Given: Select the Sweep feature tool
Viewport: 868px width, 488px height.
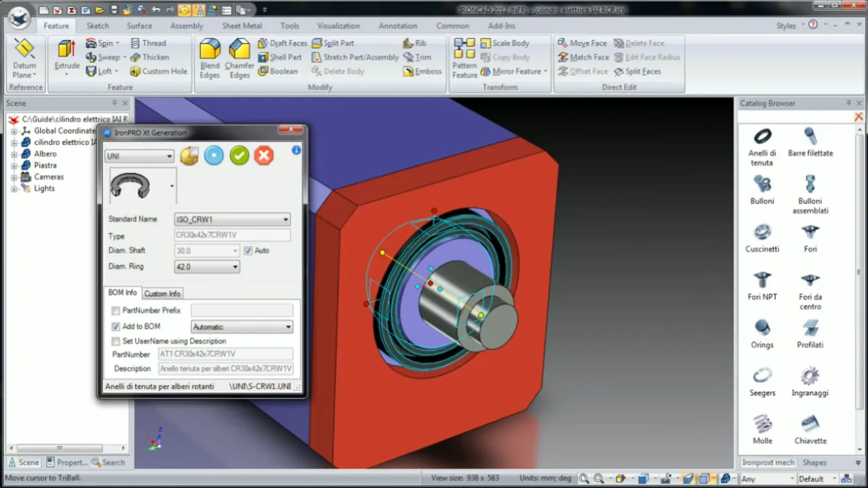Looking at the screenshot, I should (x=105, y=57).
